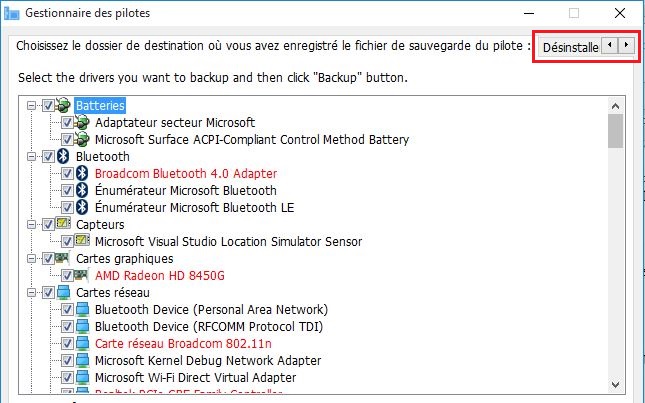
Task: Uncheck the Énumérateur Microsoft Bluetooth LE checkbox
Action: coord(67,207)
